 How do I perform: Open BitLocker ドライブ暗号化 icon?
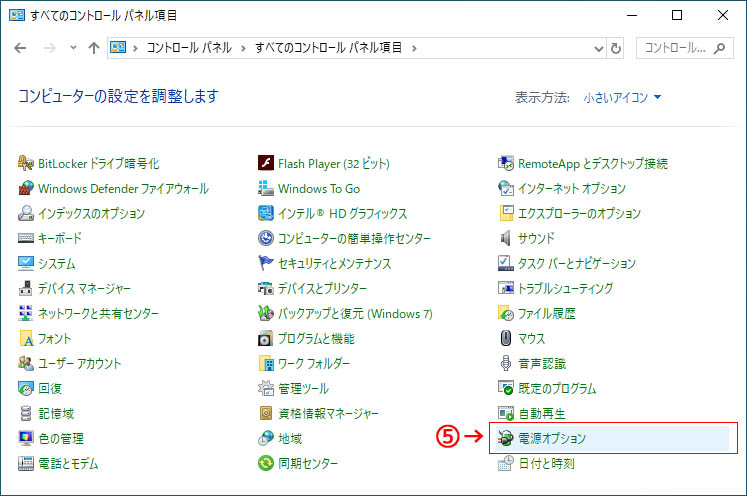(x=26, y=163)
